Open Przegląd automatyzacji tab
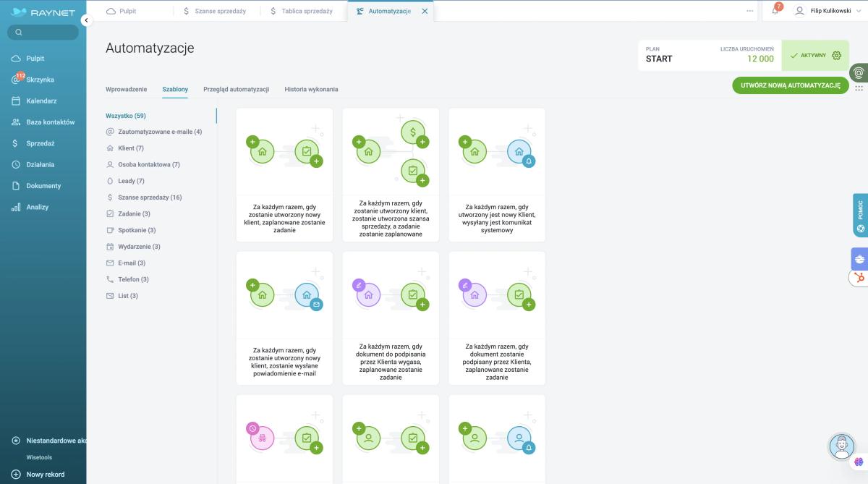 237,90
